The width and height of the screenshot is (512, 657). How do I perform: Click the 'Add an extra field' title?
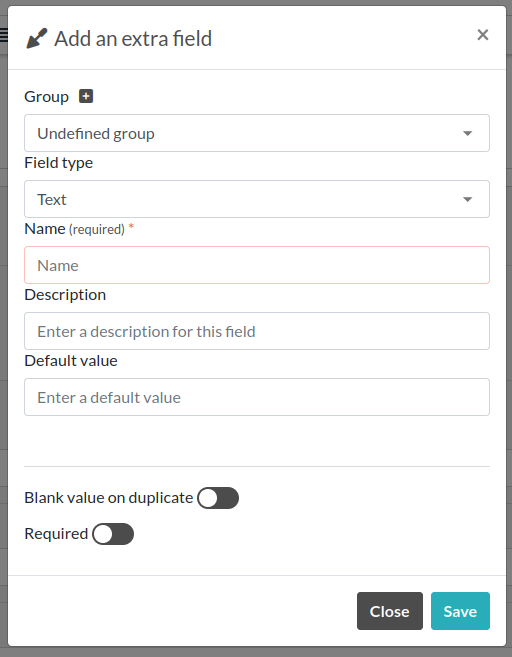point(133,39)
